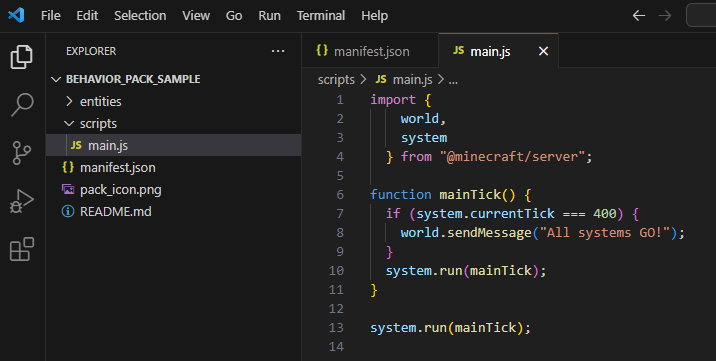Click the VS Code logo icon
716x361 pixels.
coord(16,15)
